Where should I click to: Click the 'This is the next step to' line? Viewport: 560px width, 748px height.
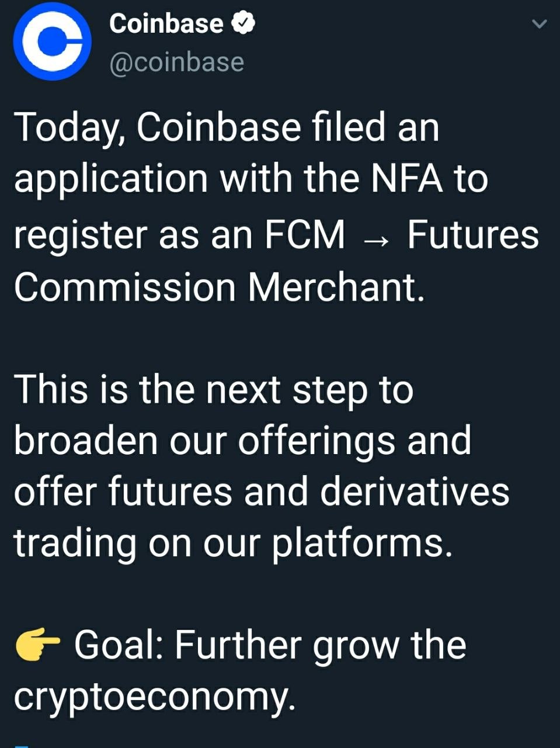click(x=214, y=390)
